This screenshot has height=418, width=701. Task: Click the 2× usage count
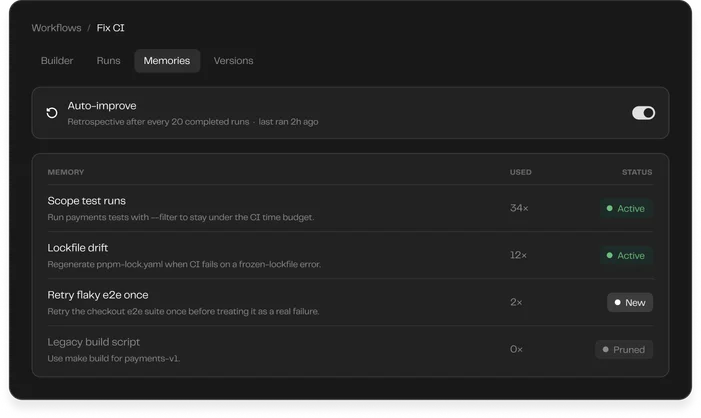coord(516,302)
